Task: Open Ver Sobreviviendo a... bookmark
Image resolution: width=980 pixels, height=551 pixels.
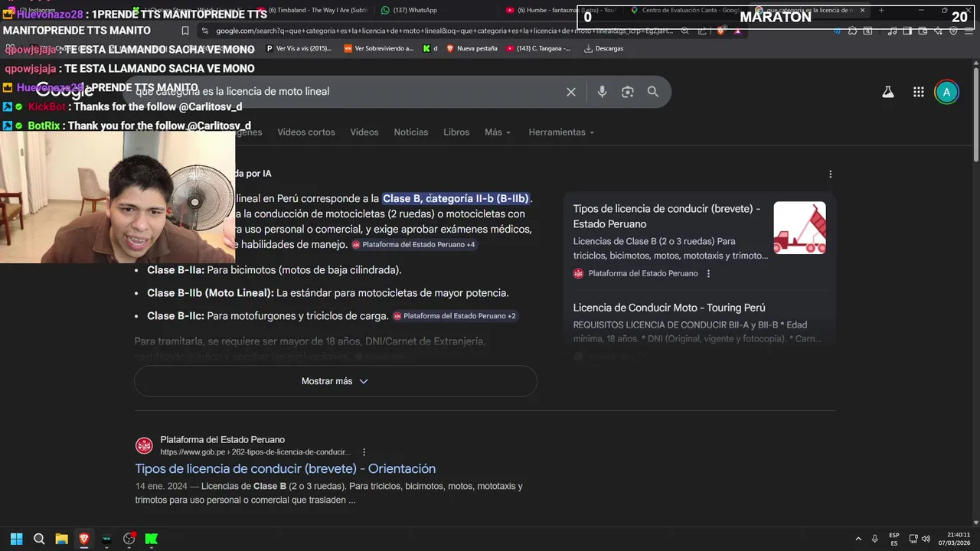Action: 379,48
